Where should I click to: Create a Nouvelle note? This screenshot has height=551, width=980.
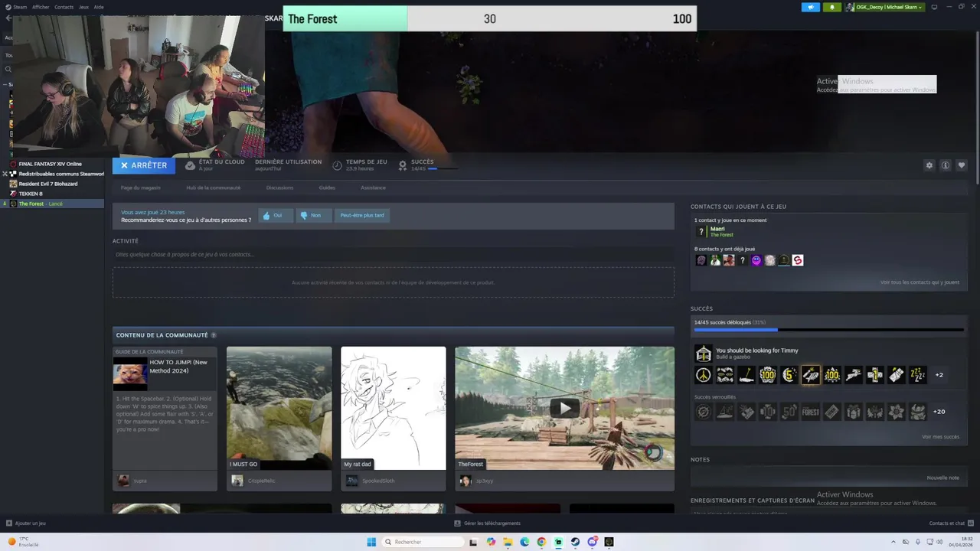(942, 478)
